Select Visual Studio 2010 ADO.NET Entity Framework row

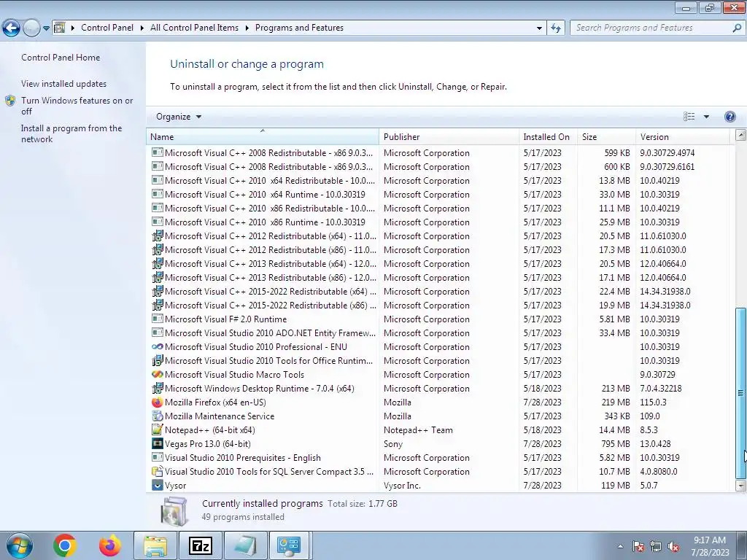point(438,332)
